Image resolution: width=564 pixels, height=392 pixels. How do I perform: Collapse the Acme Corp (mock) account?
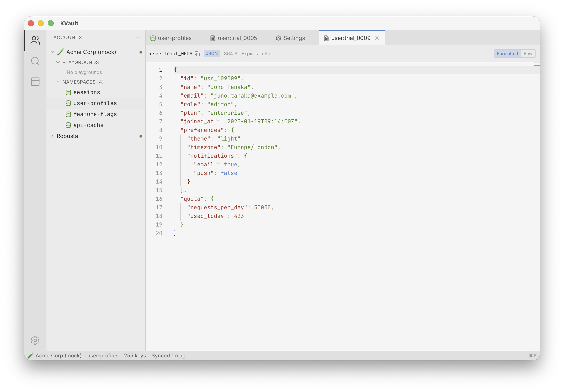point(52,52)
